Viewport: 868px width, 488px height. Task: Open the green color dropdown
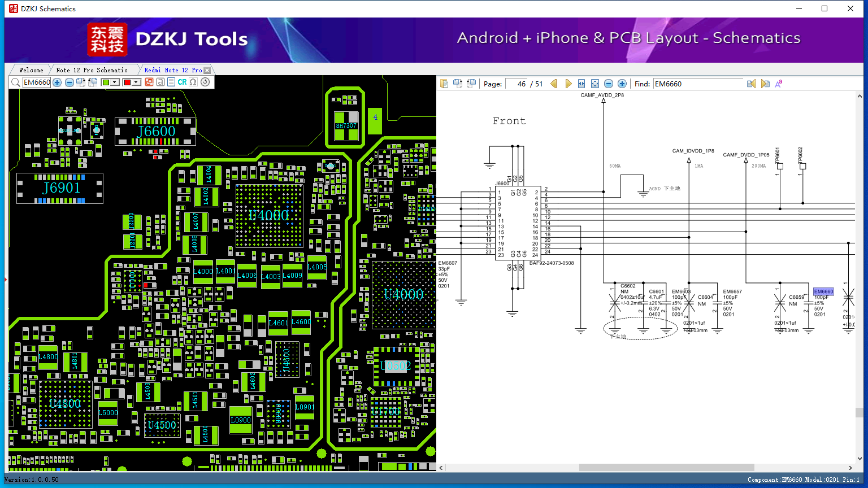tap(115, 82)
